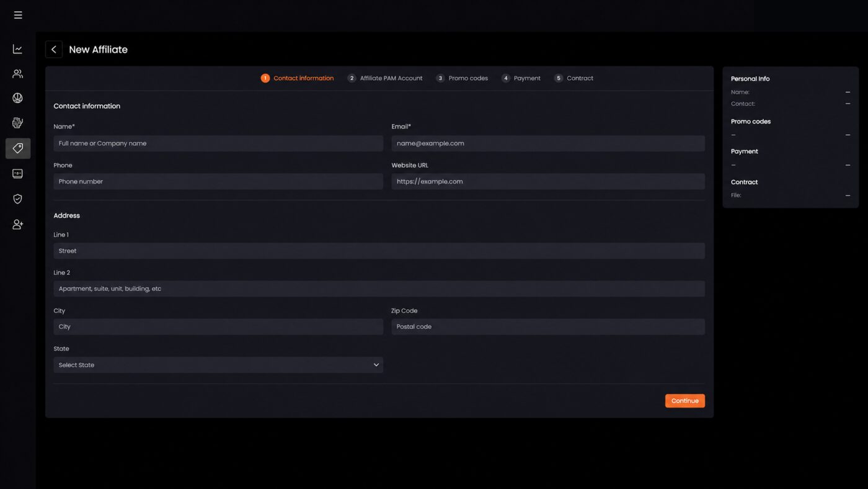Viewport: 868px width, 489px height.
Task: Focus the Phone number field
Action: coord(218,181)
